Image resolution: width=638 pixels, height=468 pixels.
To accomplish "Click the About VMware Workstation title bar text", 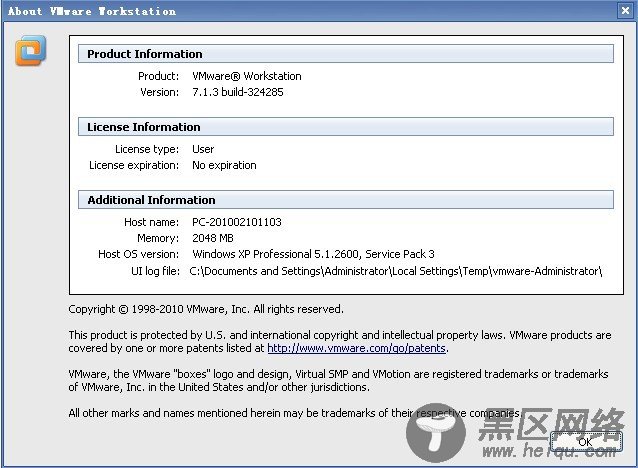I will [92, 11].
